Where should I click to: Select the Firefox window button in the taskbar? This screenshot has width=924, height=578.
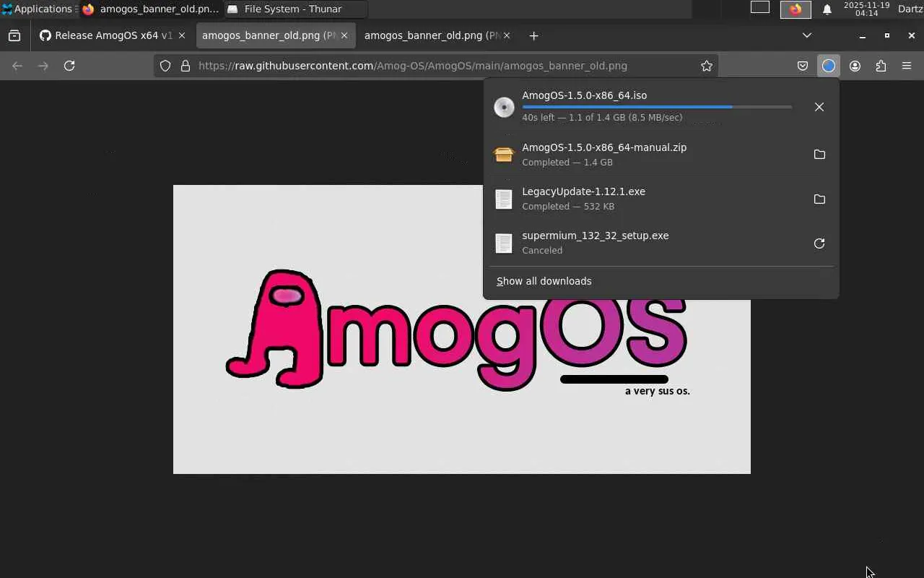coord(152,9)
